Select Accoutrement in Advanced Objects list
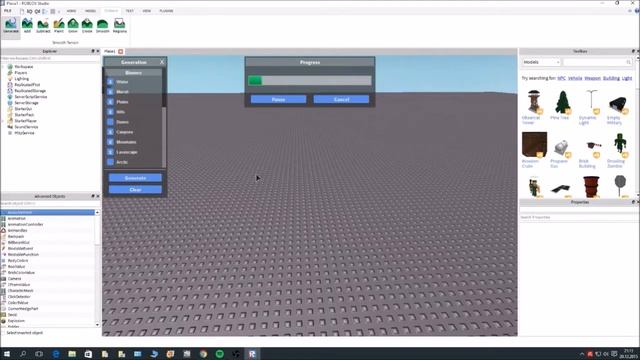 [48, 212]
